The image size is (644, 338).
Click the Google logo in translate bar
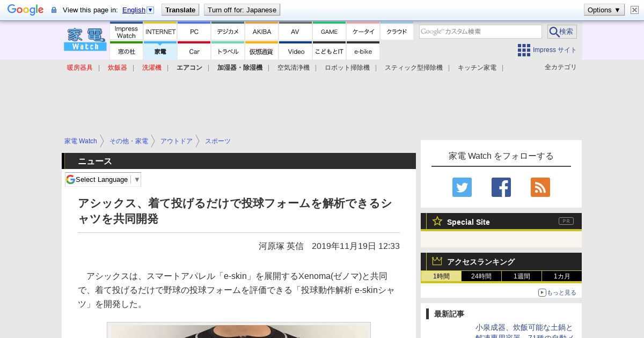(x=25, y=10)
